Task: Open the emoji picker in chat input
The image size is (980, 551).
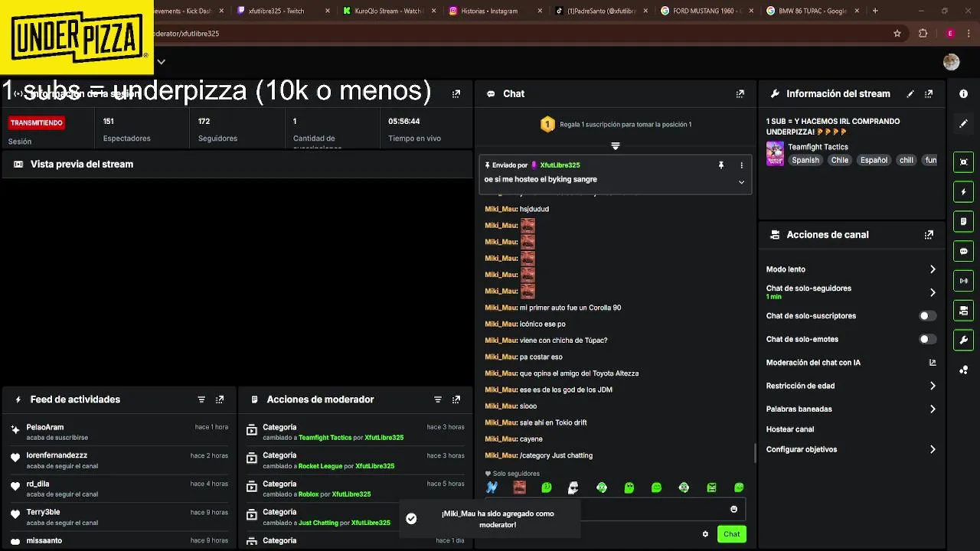Action: (x=733, y=510)
